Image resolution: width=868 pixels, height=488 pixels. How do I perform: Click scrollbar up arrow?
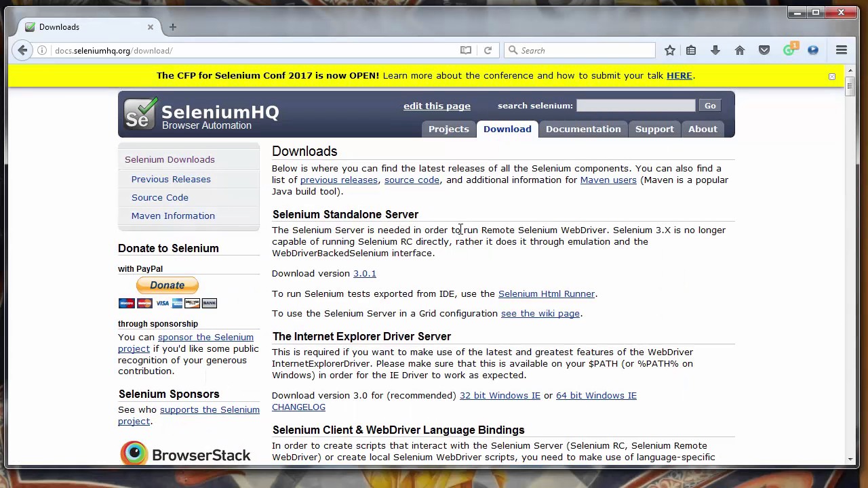850,70
